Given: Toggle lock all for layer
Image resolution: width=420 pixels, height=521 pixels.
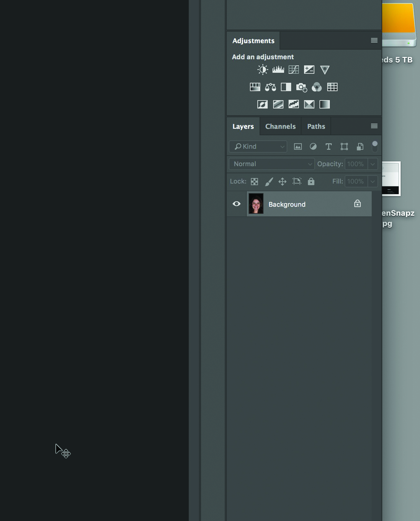Looking at the screenshot, I should coord(311,182).
